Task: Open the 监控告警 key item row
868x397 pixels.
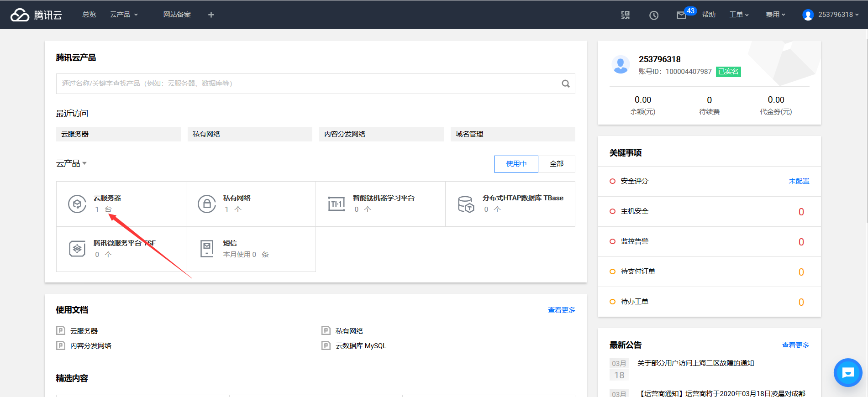Action: click(710, 241)
